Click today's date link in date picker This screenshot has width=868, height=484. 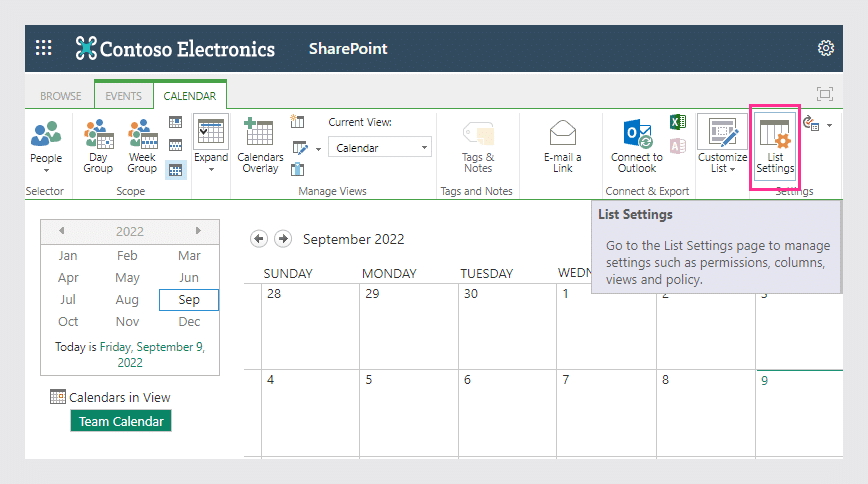pos(152,354)
